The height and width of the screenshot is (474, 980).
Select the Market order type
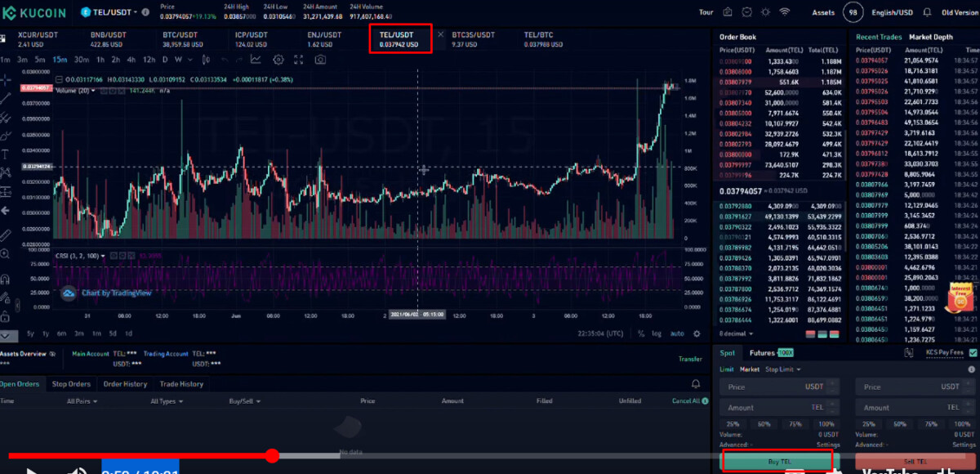[x=750, y=369]
